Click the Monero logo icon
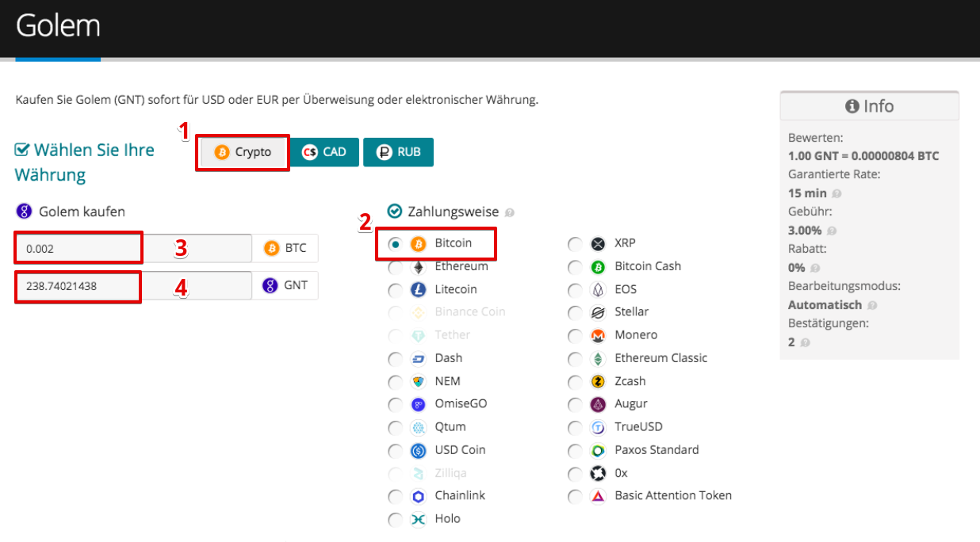980x542 pixels. tap(599, 336)
